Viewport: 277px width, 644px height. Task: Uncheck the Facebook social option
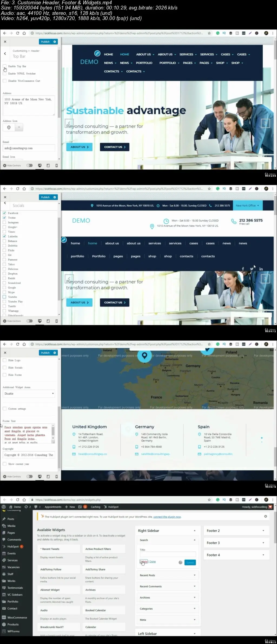4,213
